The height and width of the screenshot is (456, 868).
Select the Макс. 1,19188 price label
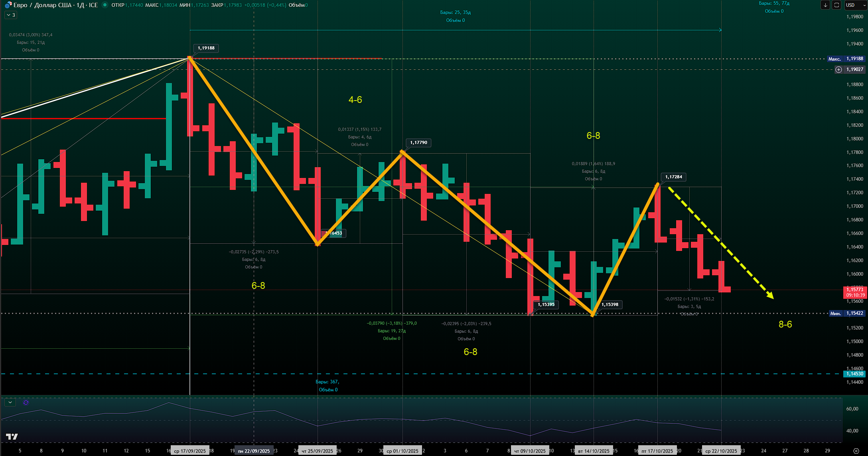pos(846,59)
